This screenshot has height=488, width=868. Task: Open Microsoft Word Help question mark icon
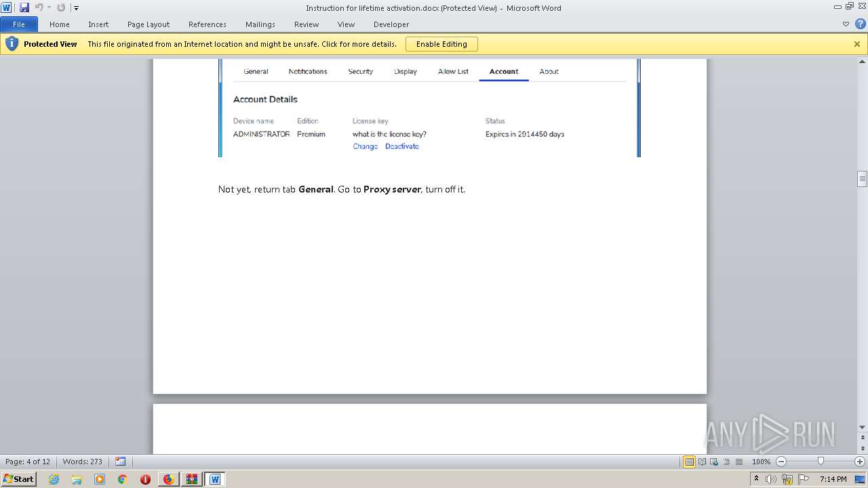point(860,24)
